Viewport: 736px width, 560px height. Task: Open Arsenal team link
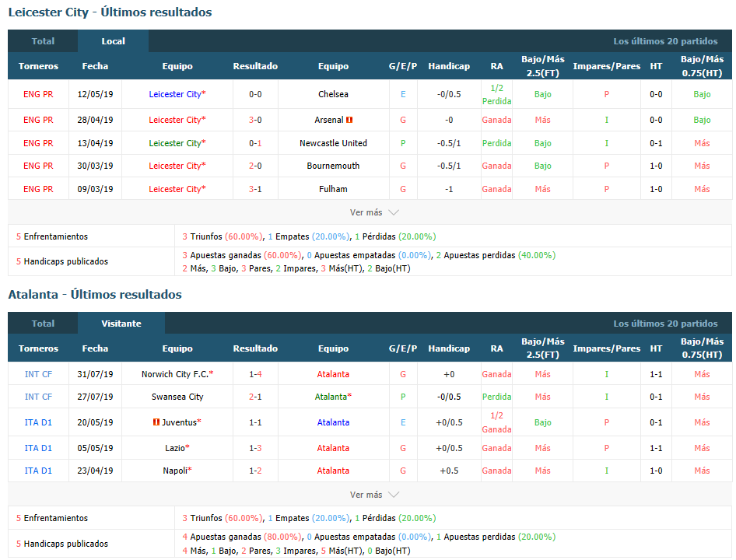pos(329,121)
